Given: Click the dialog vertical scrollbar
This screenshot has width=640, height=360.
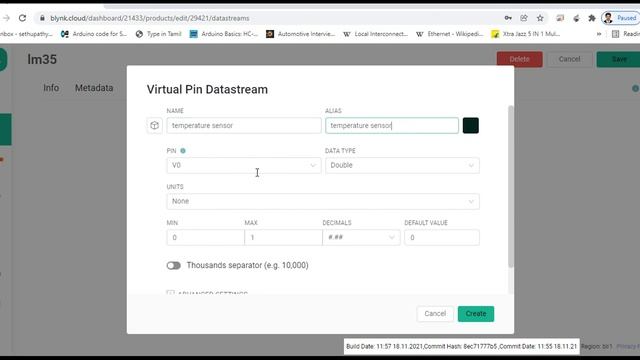Looking at the screenshot, I should pyautogui.click(x=511, y=187).
